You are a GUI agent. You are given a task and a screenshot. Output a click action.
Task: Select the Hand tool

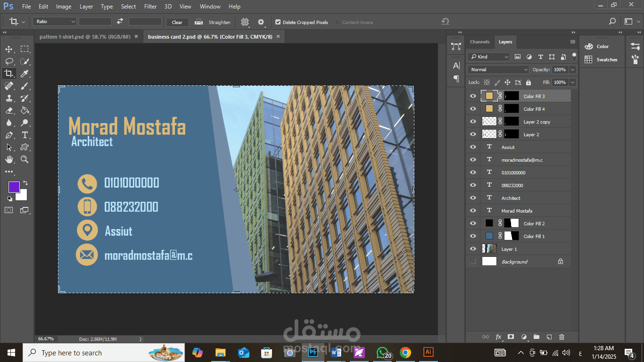pyautogui.click(x=9, y=159)
